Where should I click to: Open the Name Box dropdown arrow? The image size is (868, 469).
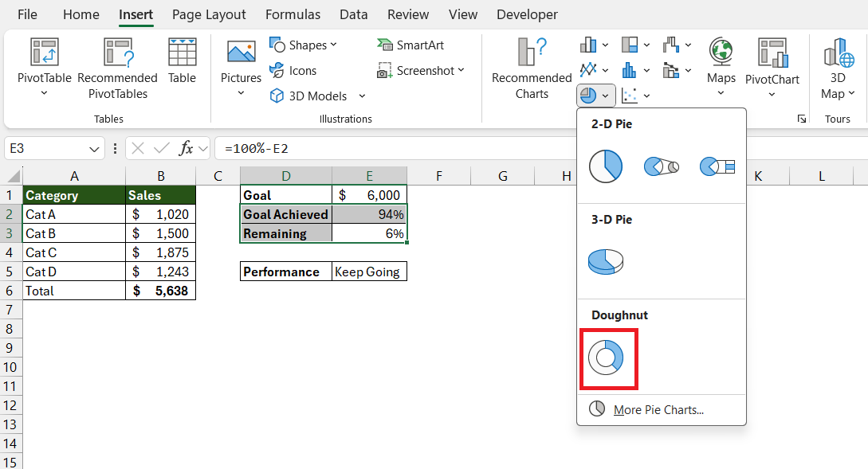94,149
